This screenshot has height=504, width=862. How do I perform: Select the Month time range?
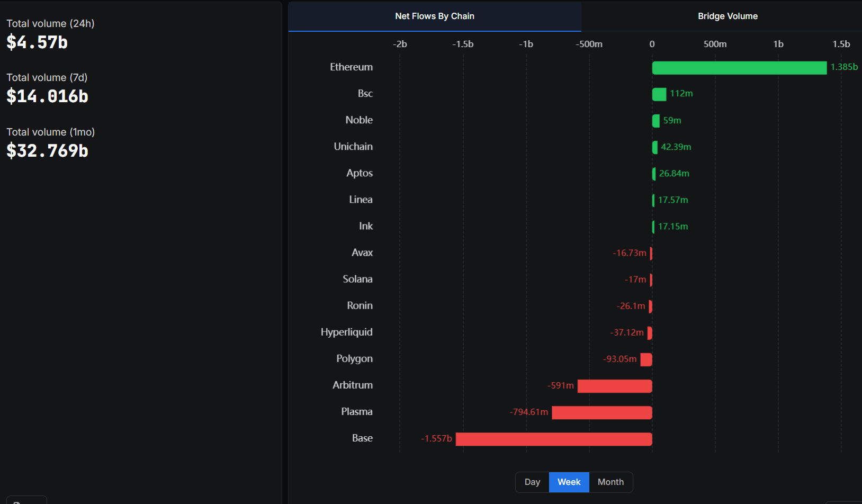(x=610, y=482)
